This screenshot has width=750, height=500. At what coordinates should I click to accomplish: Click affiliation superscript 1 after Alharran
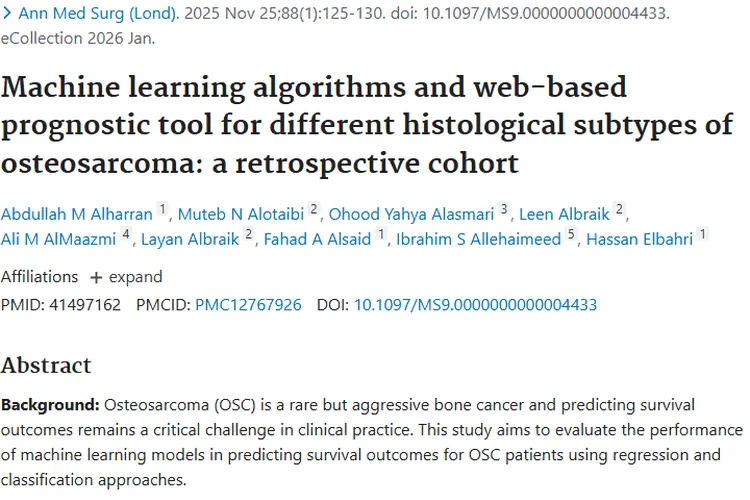coord(163,208)
